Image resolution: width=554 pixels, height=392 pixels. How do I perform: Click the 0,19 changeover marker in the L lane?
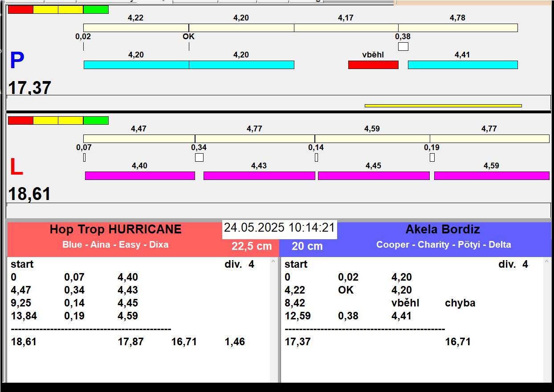432,157
